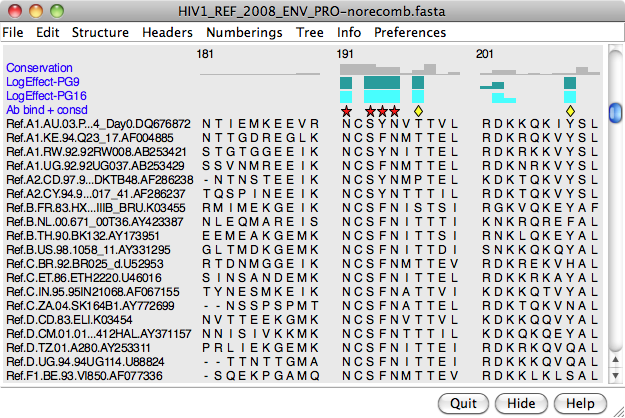Click the left yellow diamond marker

click(x=418, y=110)
